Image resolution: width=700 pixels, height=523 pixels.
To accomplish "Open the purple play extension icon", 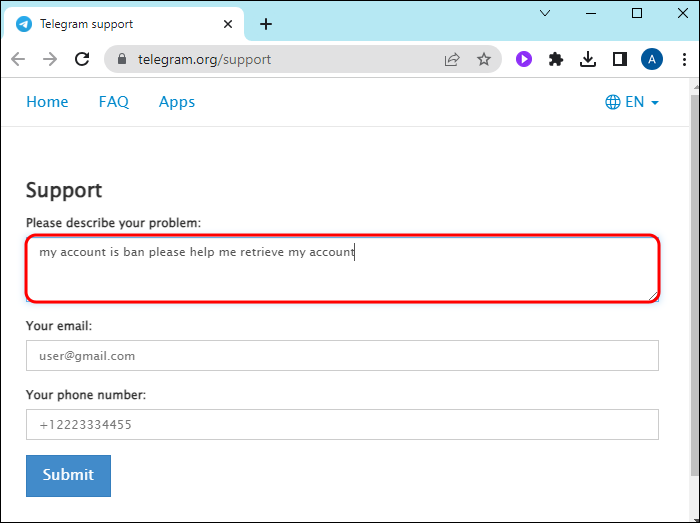I will click(x=524, y=59).
